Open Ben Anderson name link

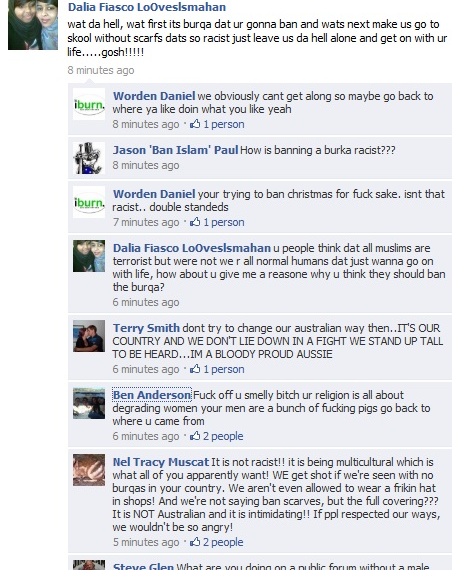pos(152,395)
